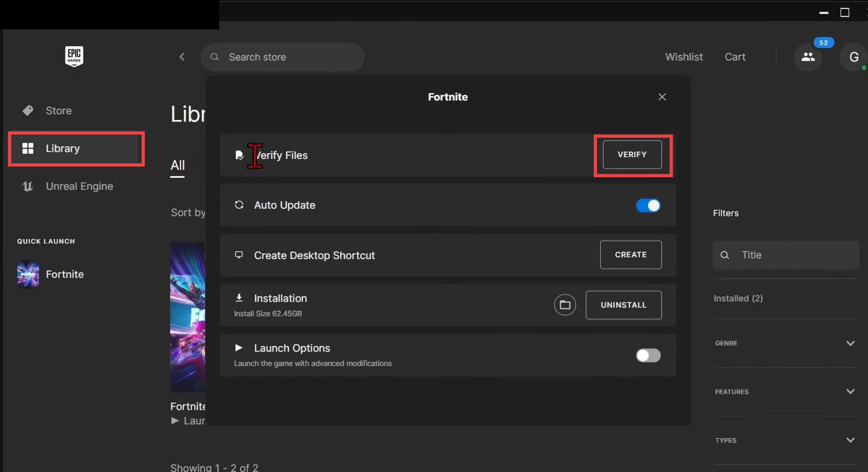Click the Epic Games logo
The image size is (868, 472).
pyautogui.click(x=74, y=56)
